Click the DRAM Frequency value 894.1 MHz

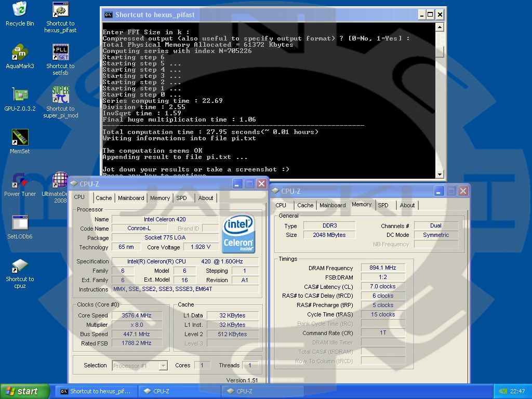click(x=383, y=268)
